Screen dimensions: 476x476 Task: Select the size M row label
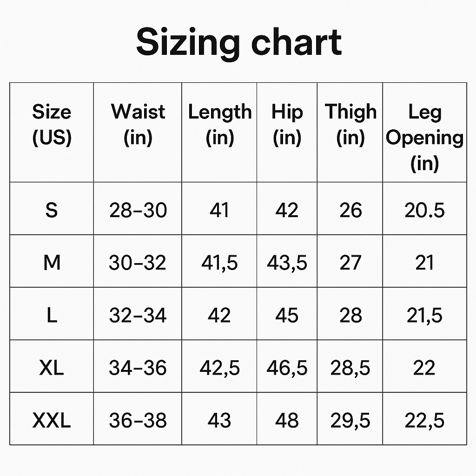52,263
